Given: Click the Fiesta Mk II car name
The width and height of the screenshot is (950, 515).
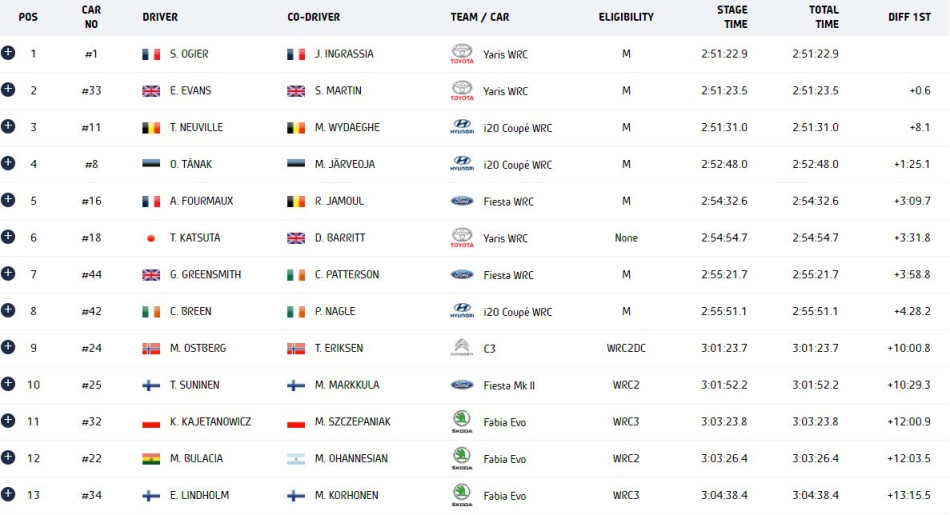Looking at the screenshot, I should pyautogui.click(x=509, y=385).
